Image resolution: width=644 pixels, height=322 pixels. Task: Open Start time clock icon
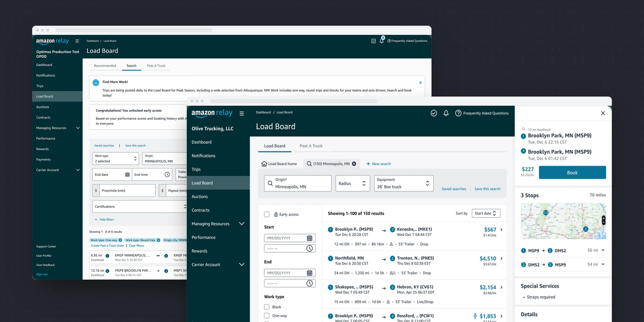pos(309,248)
